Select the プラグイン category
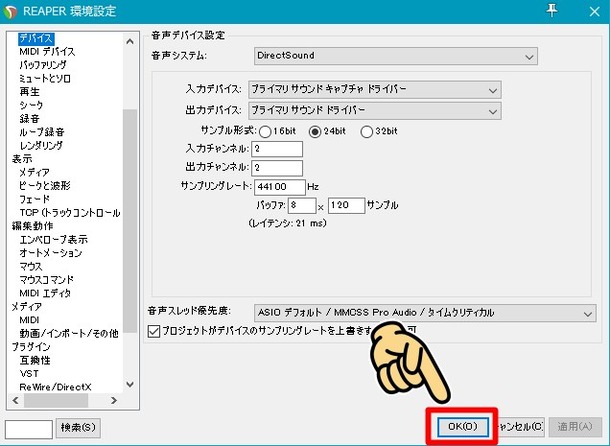The height and width of the screenshot is (446, 610). click(31, 347)
